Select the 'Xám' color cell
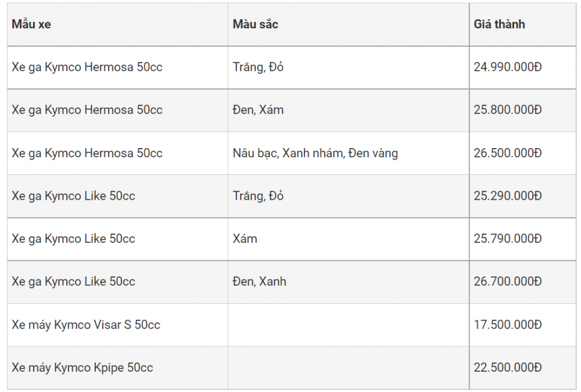The width and height of the screenshot is (581, 392). point(349,239)
